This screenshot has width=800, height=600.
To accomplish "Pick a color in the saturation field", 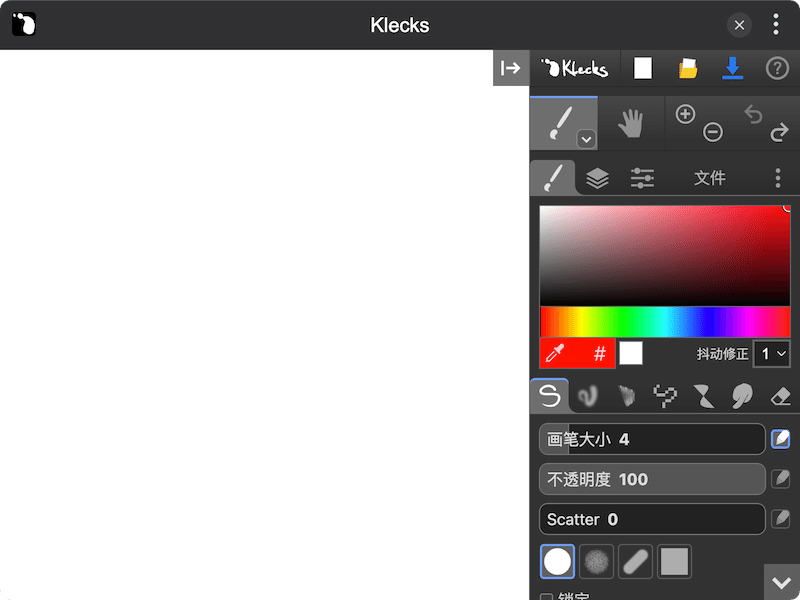I will pyautogui.click(x=665, y=256).
